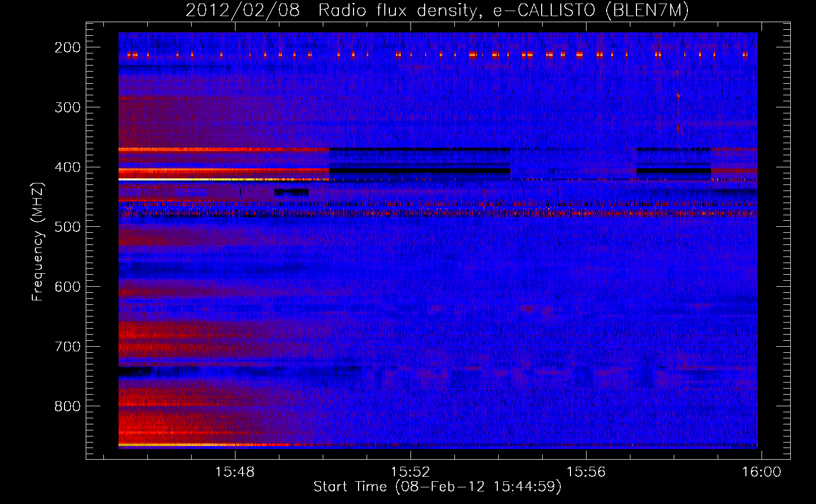The height and width of the screenshot is (504, 816).
Task: Click the 400 frequency tick label
Action: click(x=68, y=167)
